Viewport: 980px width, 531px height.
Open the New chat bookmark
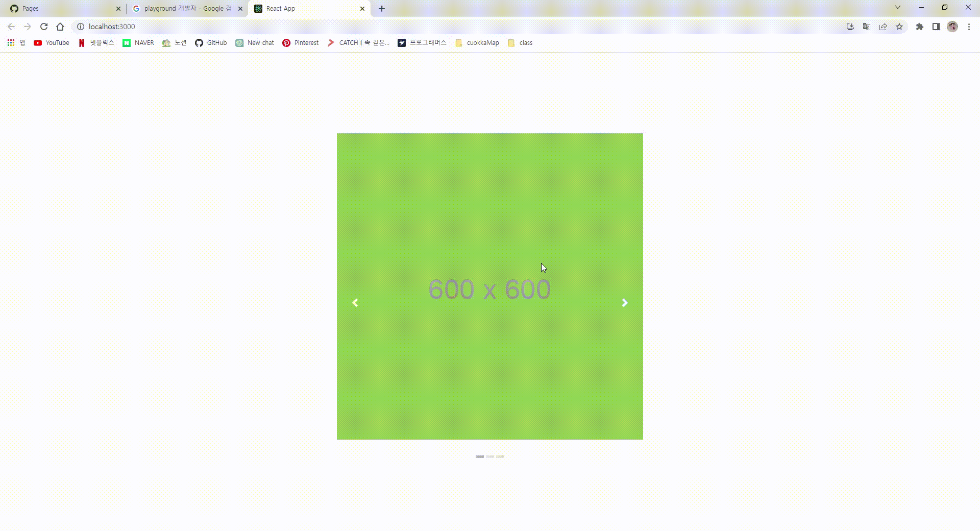[254, 43]
